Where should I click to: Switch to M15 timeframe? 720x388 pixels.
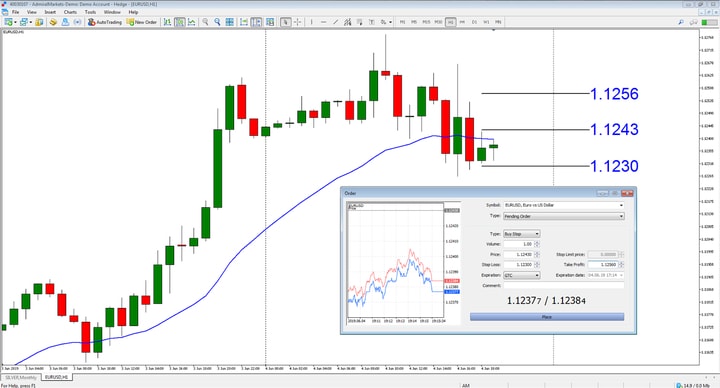427,22
